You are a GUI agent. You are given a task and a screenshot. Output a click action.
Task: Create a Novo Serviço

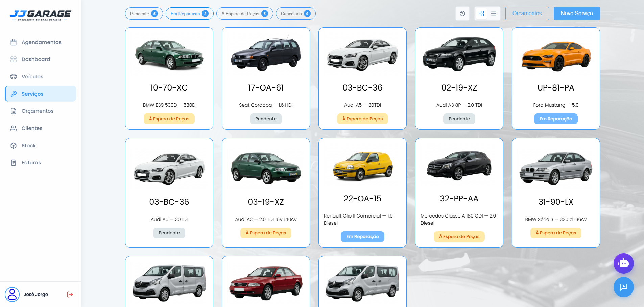(x=577, y=14)
